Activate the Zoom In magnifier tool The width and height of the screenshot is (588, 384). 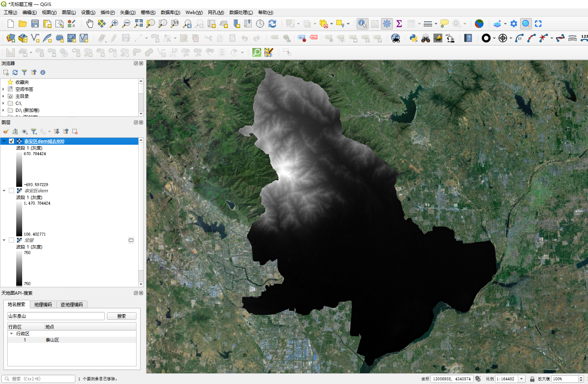point(114,24)
